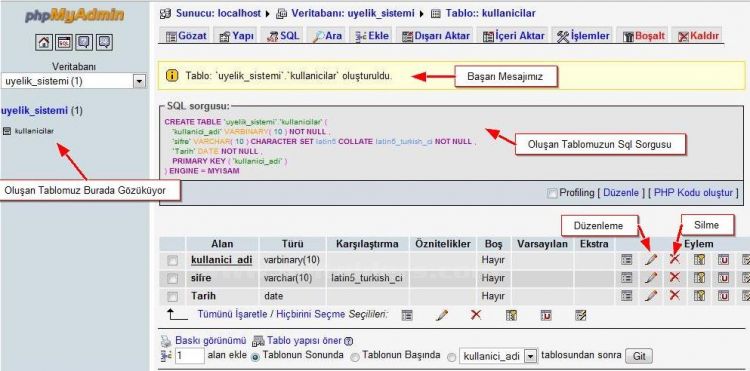Screen dimensions: 750x371
Task: Open the Dışarı Aktar export tab
Action: 435,36
